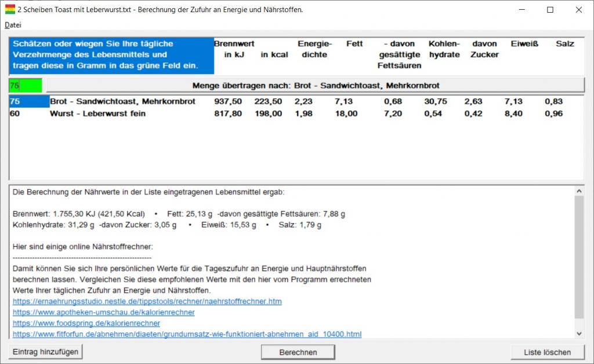Screen dimensions: 594x364
Task: Click the app icon in title bar
Action: click(x=10, y=9)
